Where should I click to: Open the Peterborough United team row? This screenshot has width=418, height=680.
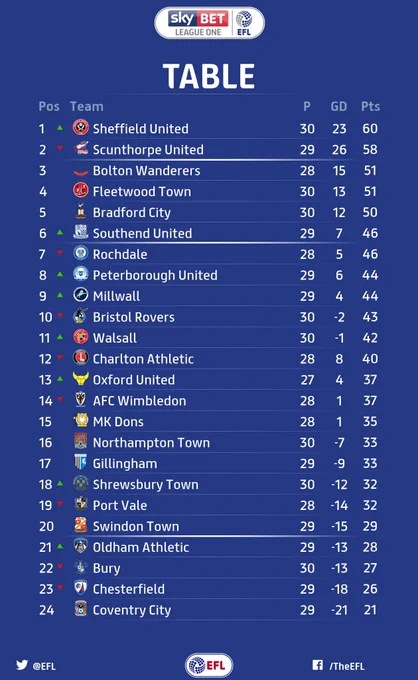pos(209,275)
